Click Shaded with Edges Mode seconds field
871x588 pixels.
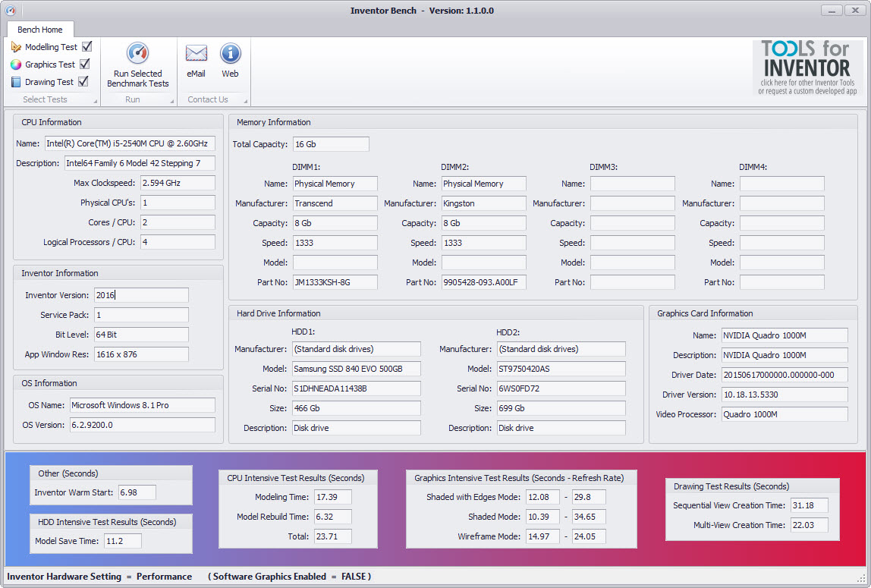[x=542, y=497]
